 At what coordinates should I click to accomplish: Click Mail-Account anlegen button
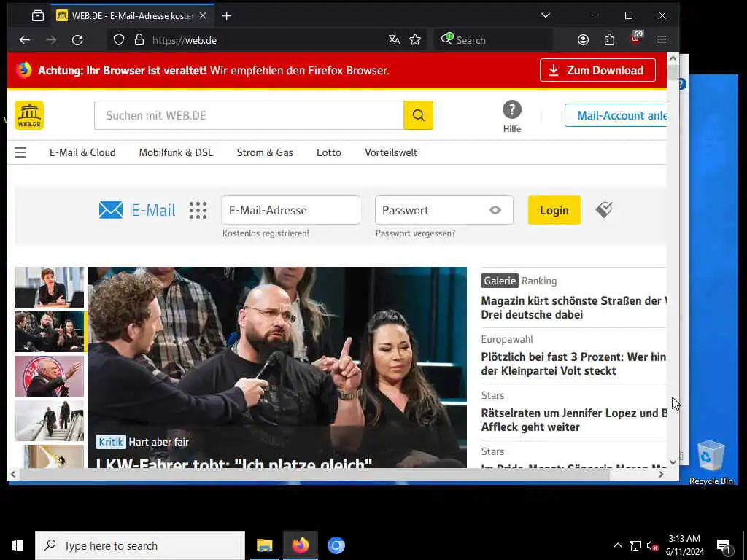(616, 115)
